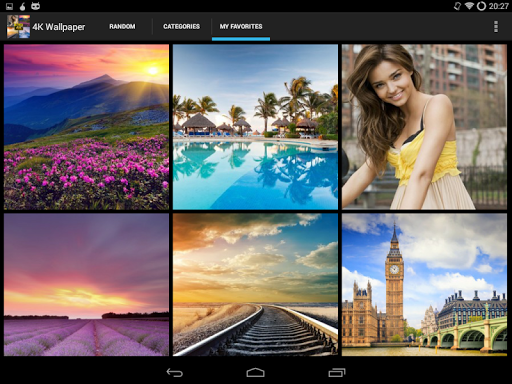This screenshot has height=384, width=512.
Task: Open the woman in yellow dress wallpaper
Action: [424, 127]
